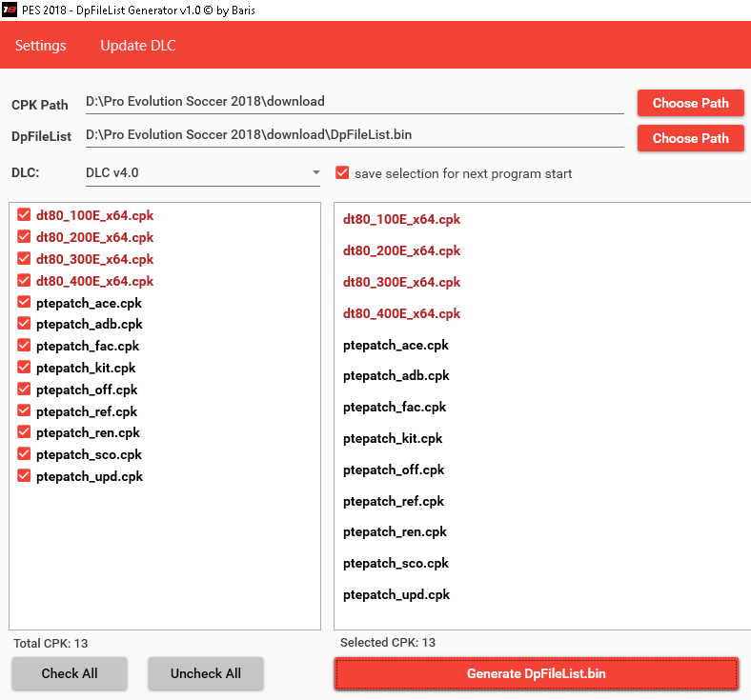751x700 pixels.
Task: Click the PES 2018 app icon in title bar
Action: click(x=10, y=10)
